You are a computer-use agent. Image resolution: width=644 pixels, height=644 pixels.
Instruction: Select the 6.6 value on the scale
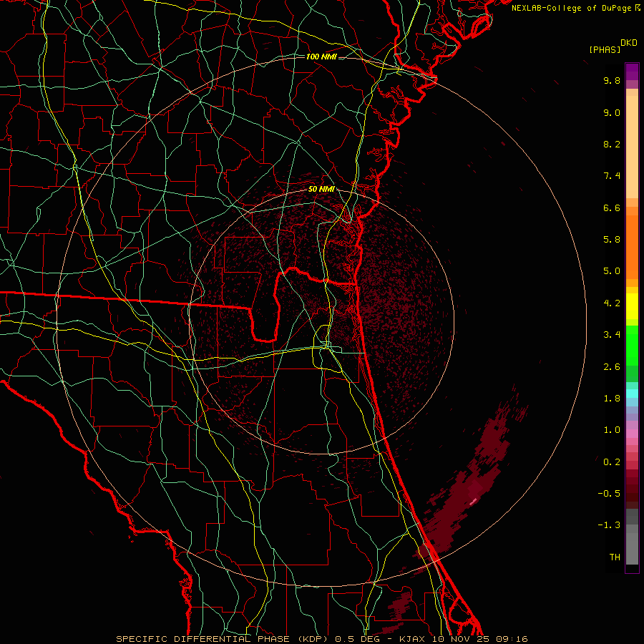[612, 208]
